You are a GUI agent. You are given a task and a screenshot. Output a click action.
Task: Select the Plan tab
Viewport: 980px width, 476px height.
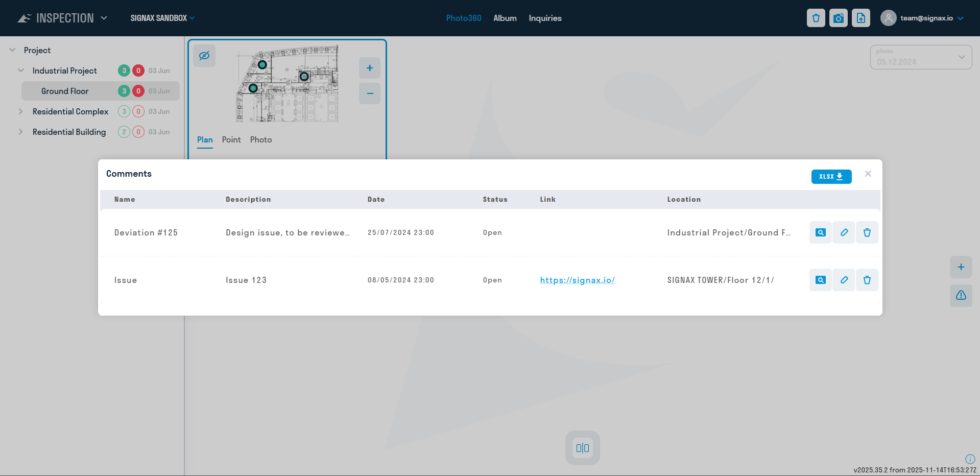(x=205, y=140)
